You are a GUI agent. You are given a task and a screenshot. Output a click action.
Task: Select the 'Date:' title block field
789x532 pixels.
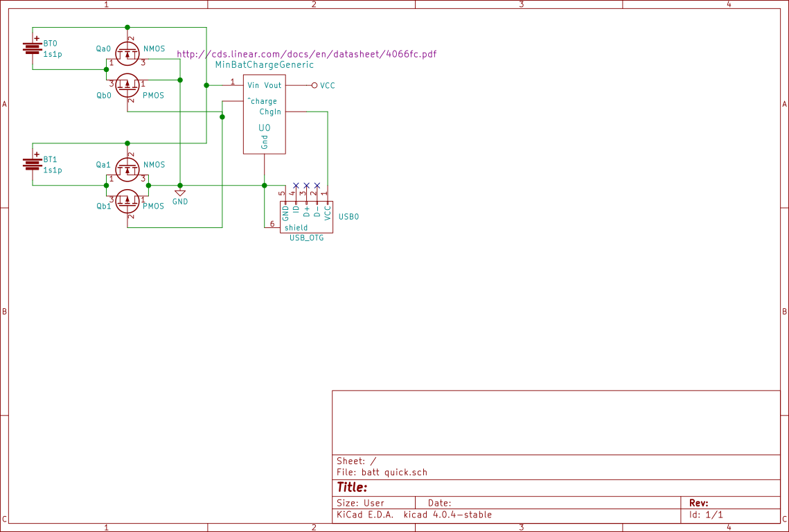pos(439,503)
